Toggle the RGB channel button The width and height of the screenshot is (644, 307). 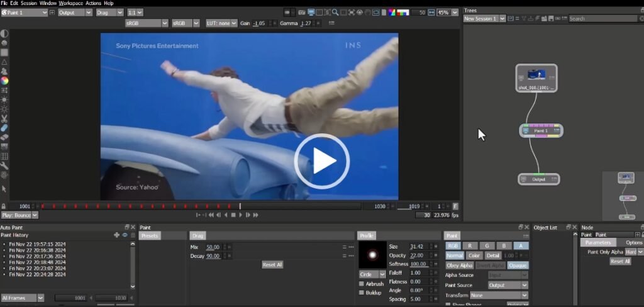(x=453, y=246)
